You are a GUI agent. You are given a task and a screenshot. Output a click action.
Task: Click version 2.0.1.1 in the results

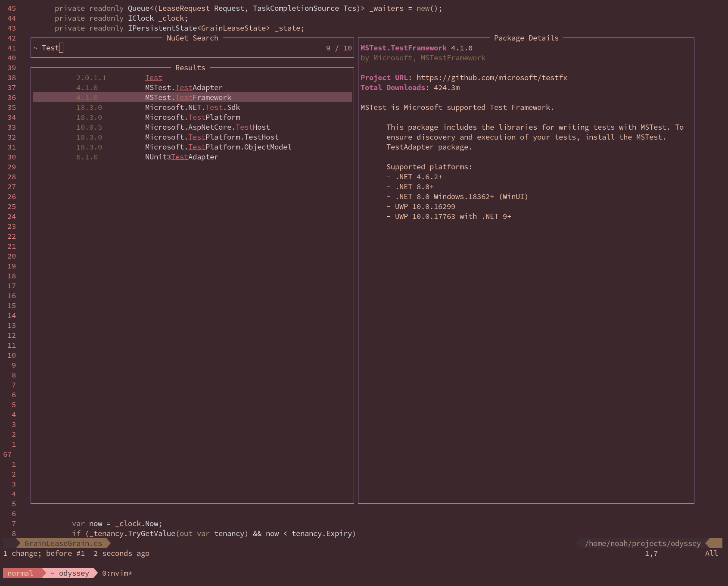click(91, 78)
